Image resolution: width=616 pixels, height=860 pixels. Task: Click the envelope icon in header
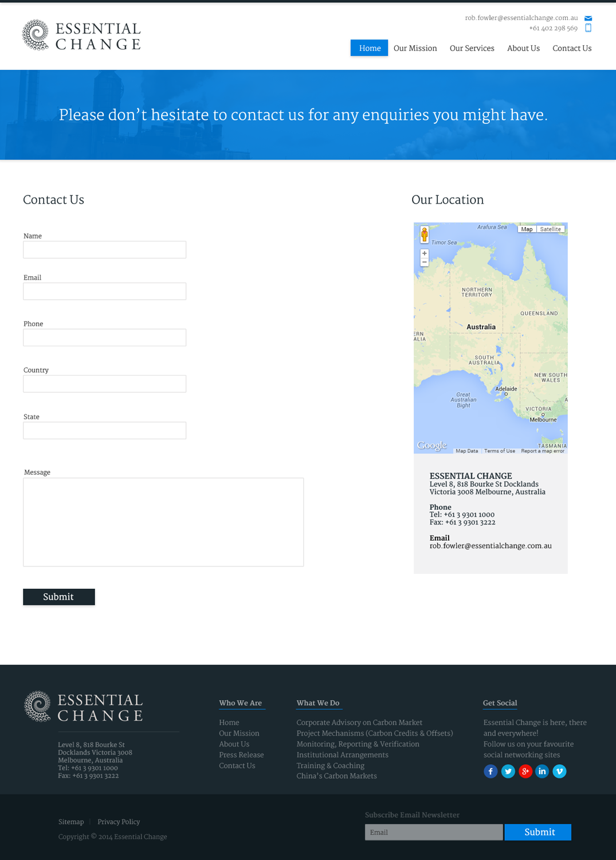pos(588,18)
